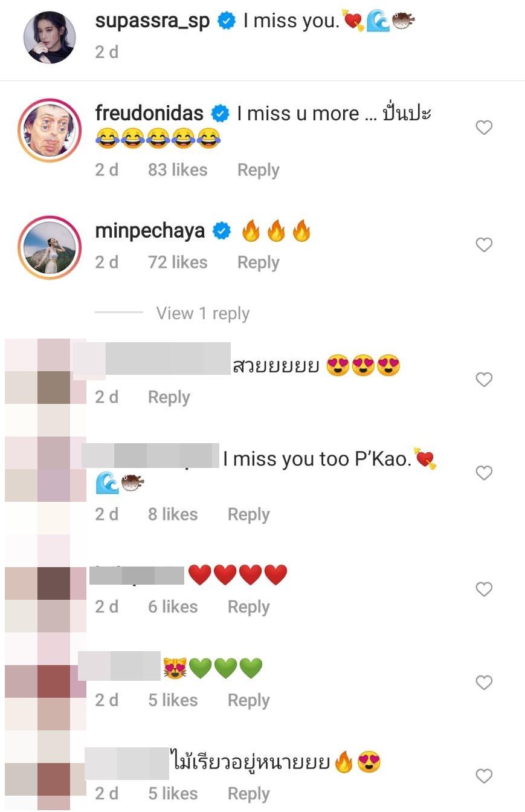Open the supassra_sp username link
The image size is (525, 812).
(x=153, y=22)
